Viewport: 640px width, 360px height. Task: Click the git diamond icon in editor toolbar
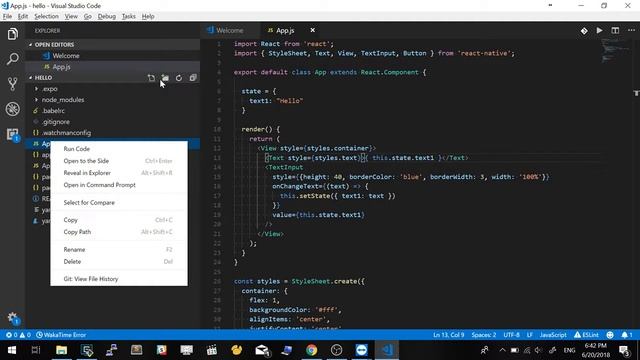[x=584, y=31]
